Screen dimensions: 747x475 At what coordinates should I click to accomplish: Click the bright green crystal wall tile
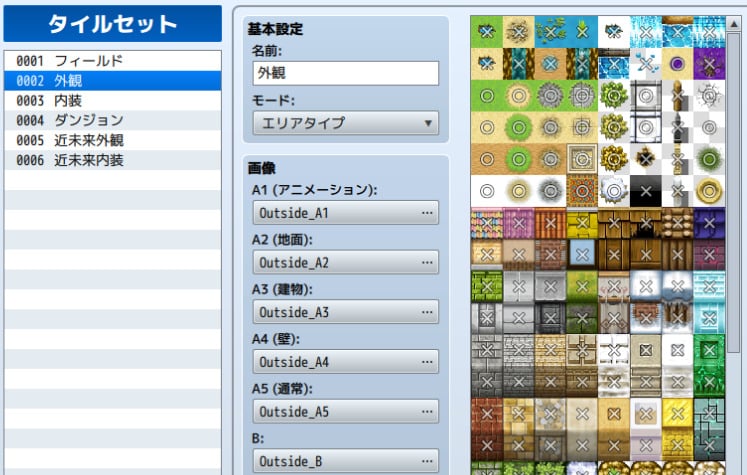[709, 350]
